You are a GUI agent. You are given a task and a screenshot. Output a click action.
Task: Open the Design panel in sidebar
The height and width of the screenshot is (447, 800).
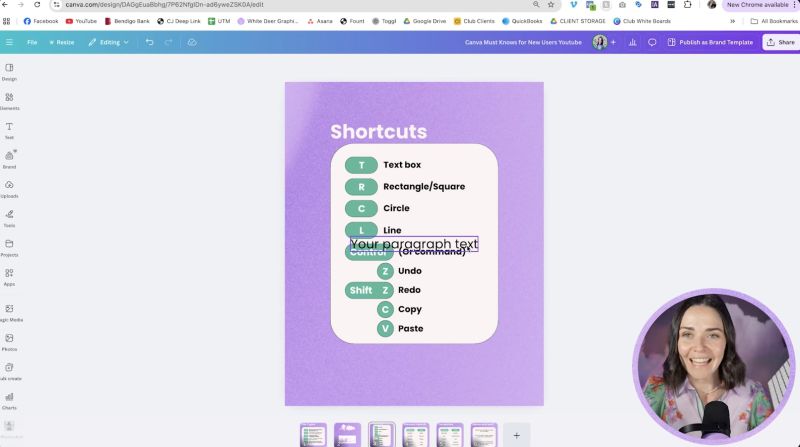[9, 72]
